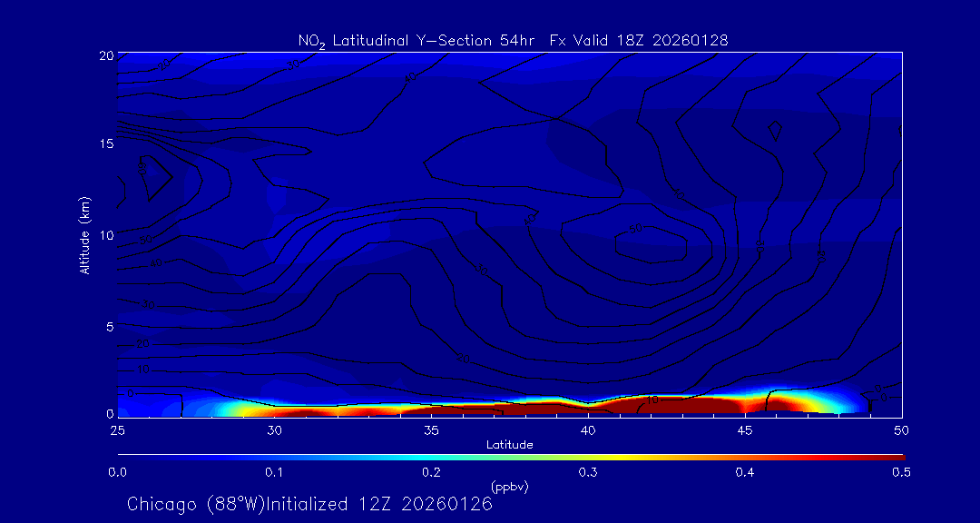The width and height of the screenshot is (980, 523).
Task: Click latitude axis tick label 50
Action: point(901,429)
